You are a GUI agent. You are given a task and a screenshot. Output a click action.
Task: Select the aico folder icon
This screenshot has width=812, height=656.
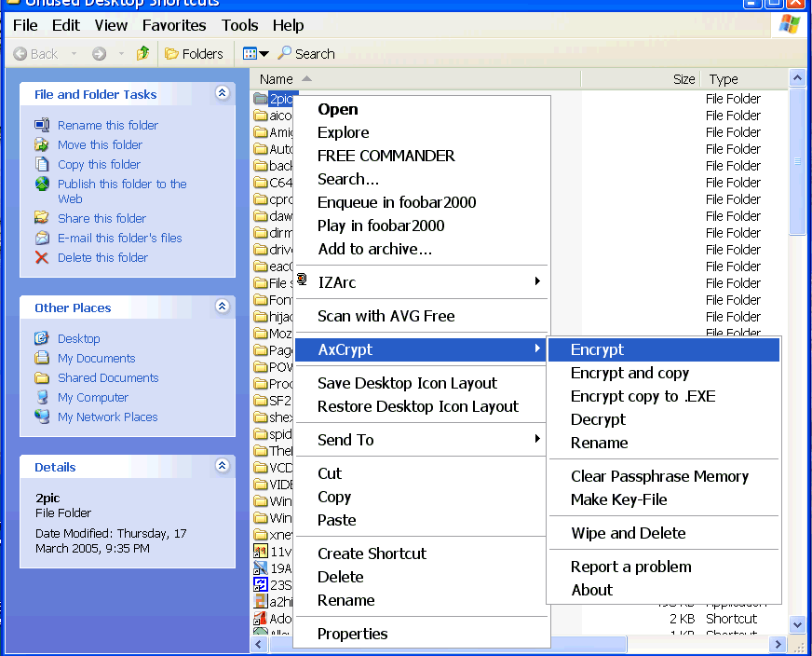click(x=261, y=115)
